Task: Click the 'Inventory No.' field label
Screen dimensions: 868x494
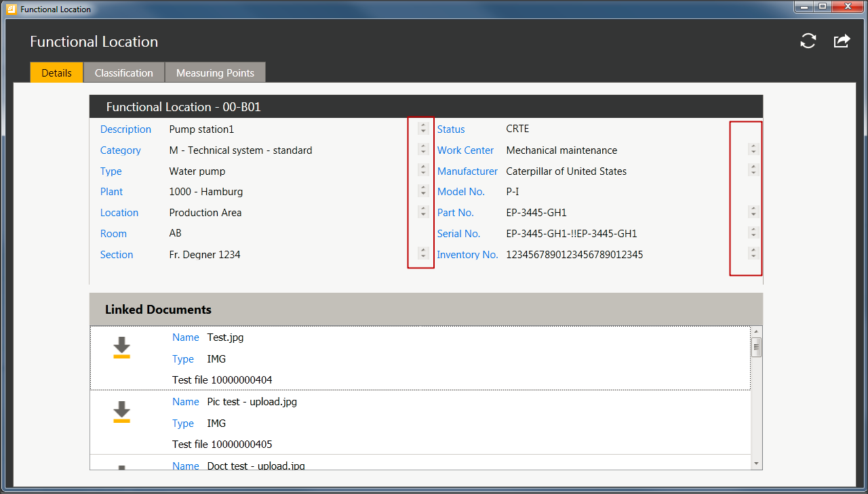Action: point(467,255)
